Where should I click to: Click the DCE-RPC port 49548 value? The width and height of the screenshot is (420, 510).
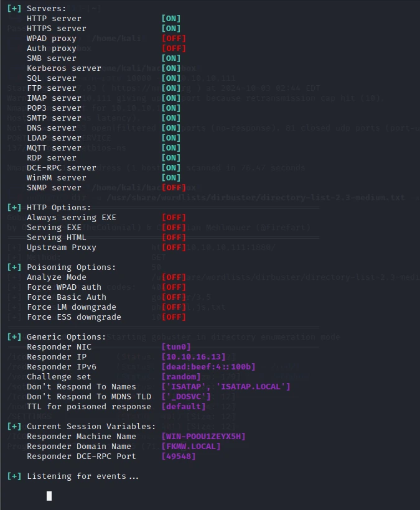(x=179, y=457)
